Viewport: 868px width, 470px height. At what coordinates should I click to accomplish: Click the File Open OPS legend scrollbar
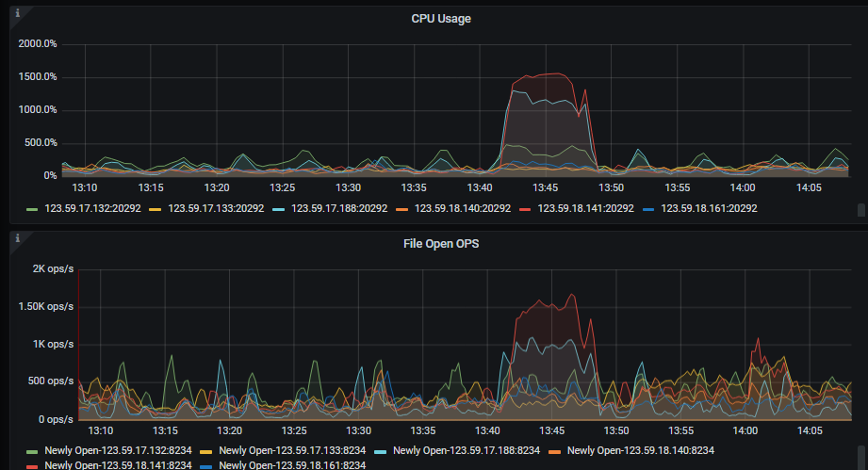[x=860, y=457]
